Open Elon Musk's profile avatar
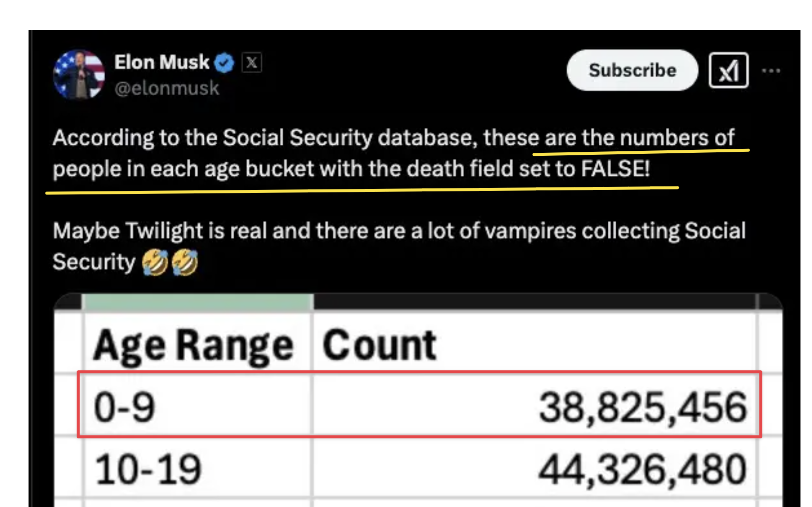 tap(79, 75)
